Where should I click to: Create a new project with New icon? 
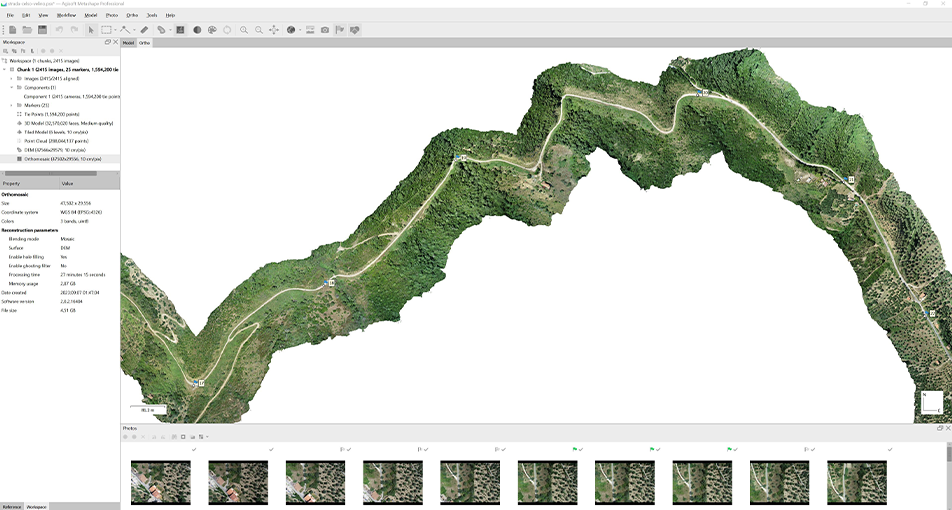[12, 30]
